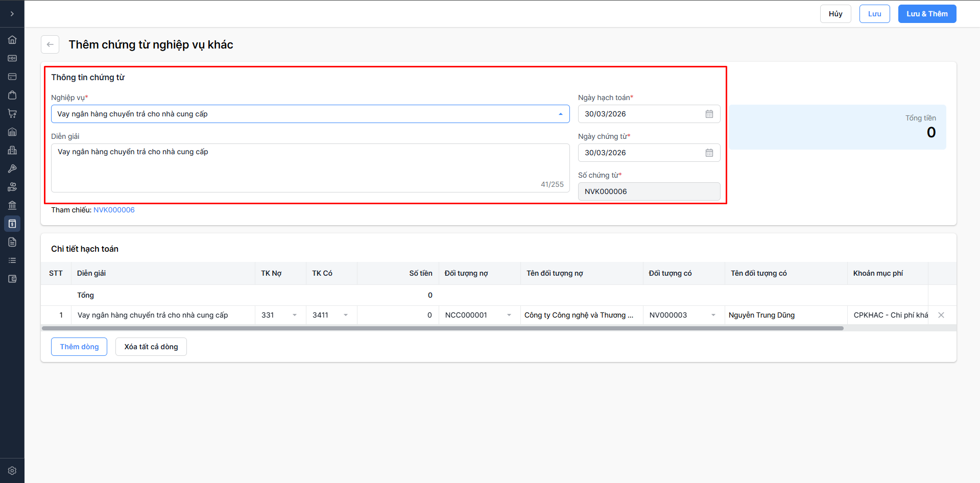Screen dimensions: 980x483
Task: Click the TK Có column header
Action: point(331,273)
